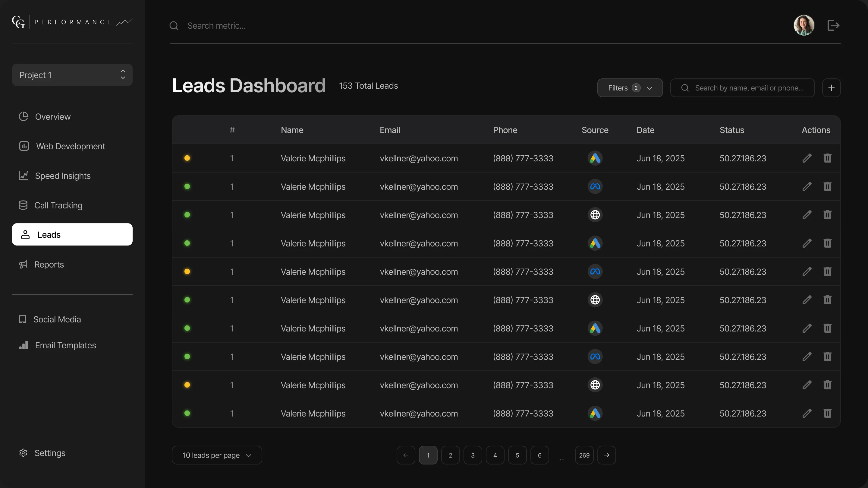Delete the first lead row with trash icon
The width and height of the screenshot is (868, 488).
tap(828, 158)
